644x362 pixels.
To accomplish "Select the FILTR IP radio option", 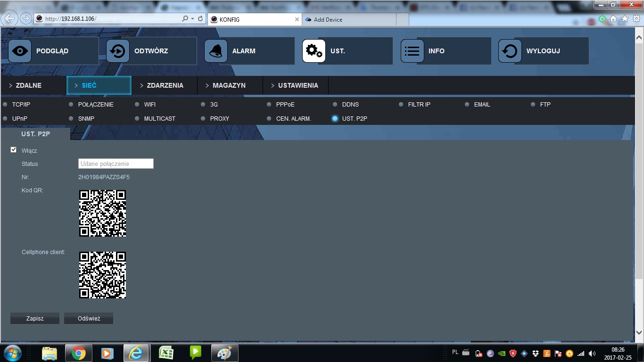I will pyautogui.click(x=401, y=105).
